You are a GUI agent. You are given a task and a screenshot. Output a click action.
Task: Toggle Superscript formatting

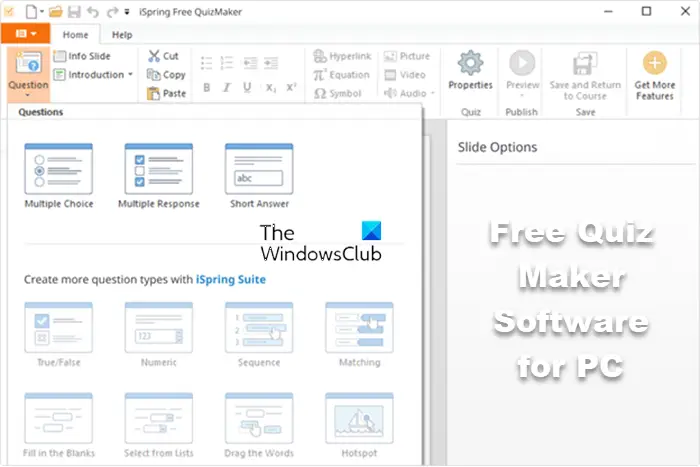291,88
